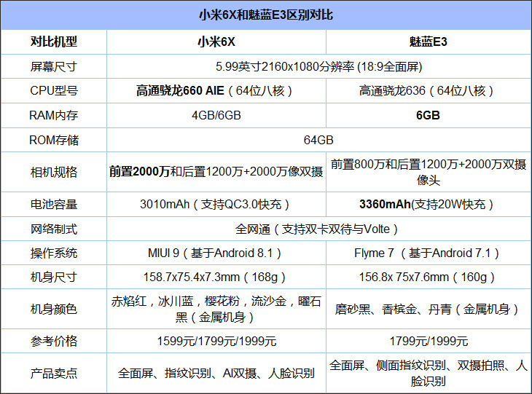Click the 158.7x75.4x7.3mm (168g) cell

(x=216, y=277)
